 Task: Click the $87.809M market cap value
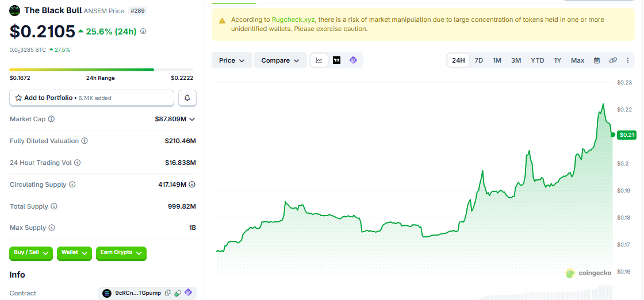[170, 119]
